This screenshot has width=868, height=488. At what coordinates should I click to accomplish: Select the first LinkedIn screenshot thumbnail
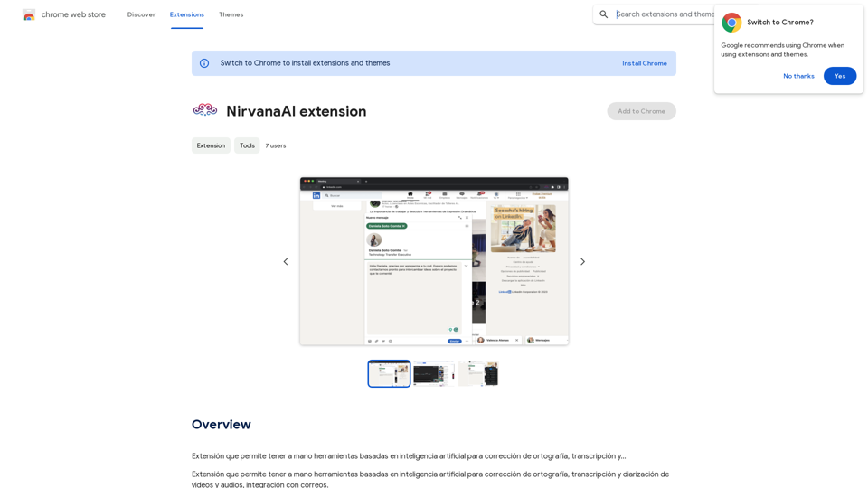coord(389,373)
